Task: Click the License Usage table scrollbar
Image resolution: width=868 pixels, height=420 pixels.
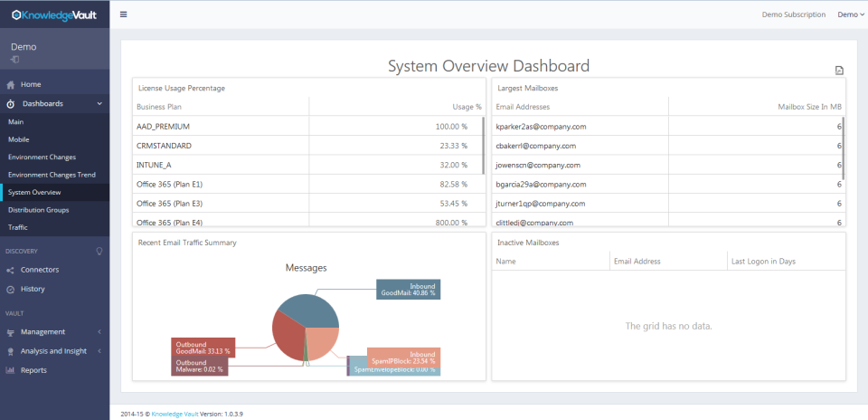Action: click(x=483, y=145)
